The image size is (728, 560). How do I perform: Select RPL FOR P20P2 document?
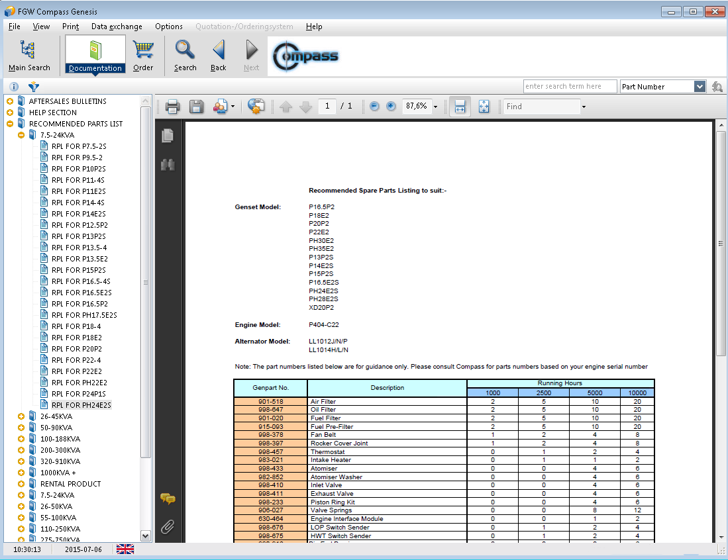(x=77, y=349)
